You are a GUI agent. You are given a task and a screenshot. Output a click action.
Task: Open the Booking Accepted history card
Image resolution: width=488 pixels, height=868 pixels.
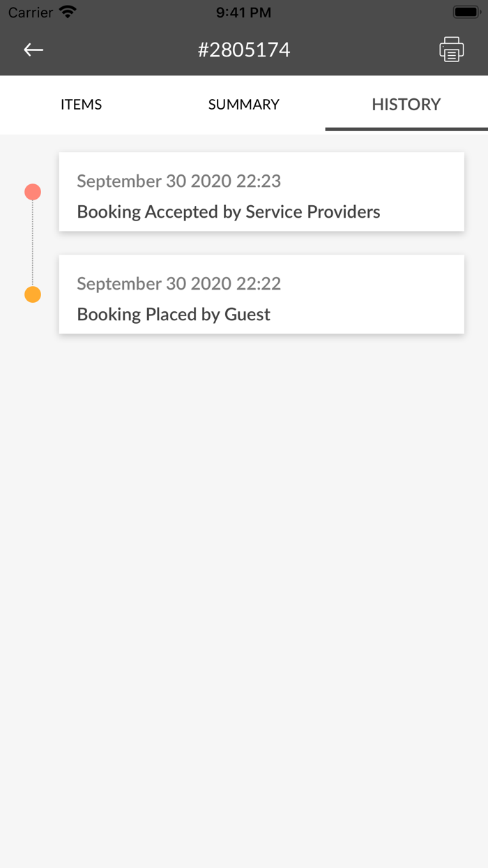point(261,192)
